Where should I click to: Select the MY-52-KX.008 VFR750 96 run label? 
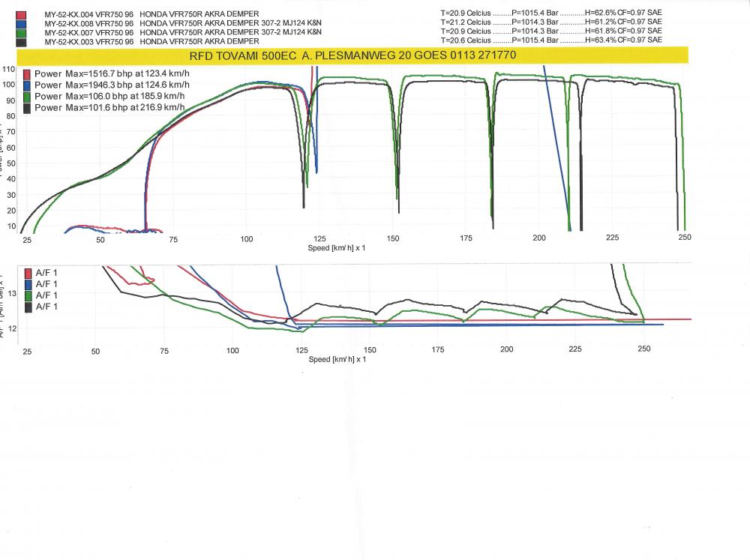89,23
